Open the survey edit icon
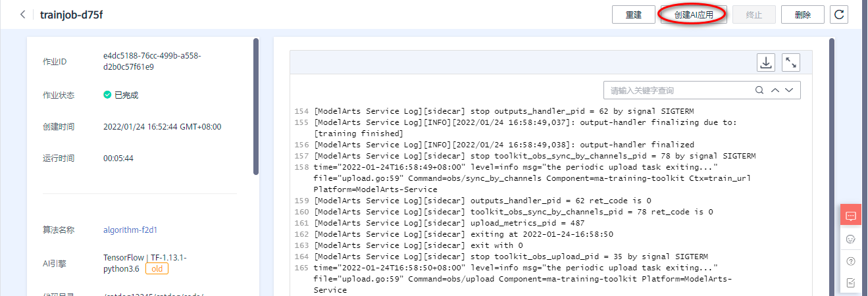 point(850,283)
